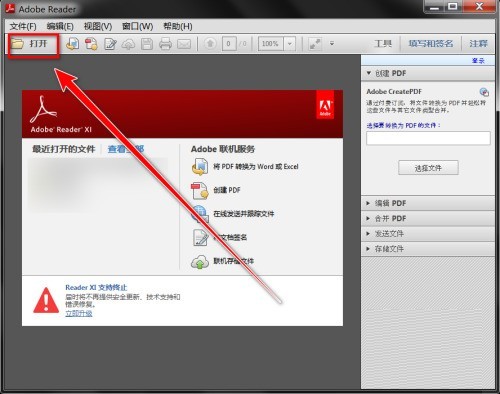Click the page number input field

pyautogui.click(x=229, y=44)
